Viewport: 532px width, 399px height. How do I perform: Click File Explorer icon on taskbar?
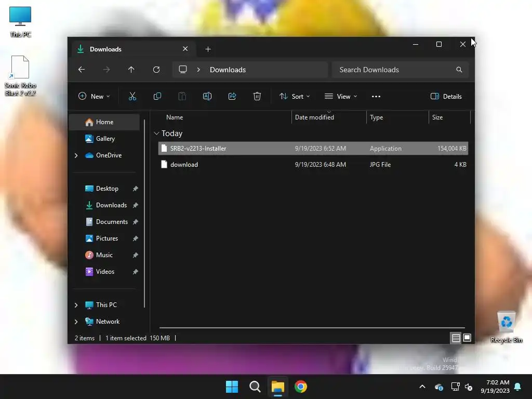pyautogui.click(x=277, y=387)
